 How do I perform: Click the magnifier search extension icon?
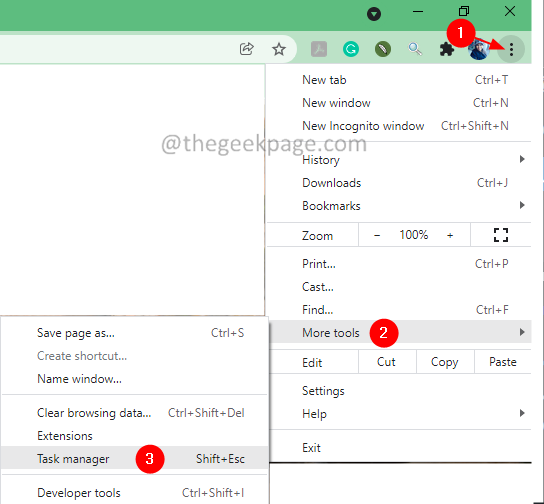pyautogui.click(x=415, y=49)
